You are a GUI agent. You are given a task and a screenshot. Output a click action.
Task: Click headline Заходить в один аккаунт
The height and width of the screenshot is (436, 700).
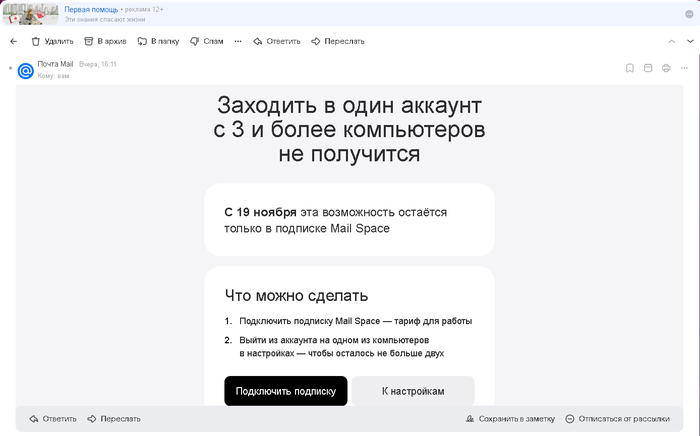(x=349, y=130)
